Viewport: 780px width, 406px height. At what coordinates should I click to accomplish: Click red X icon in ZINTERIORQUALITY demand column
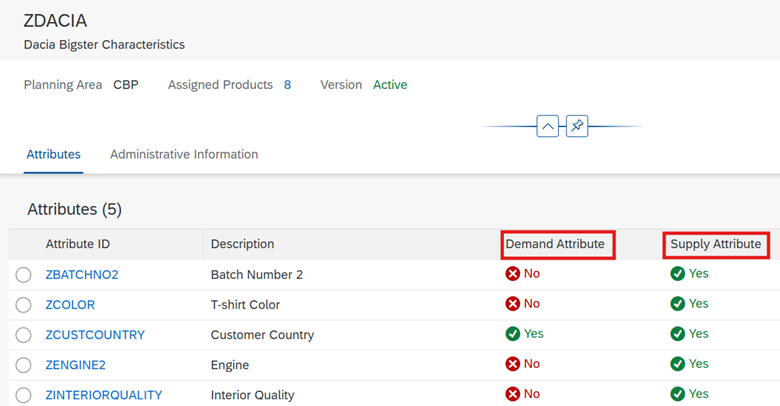click(513, 394)
